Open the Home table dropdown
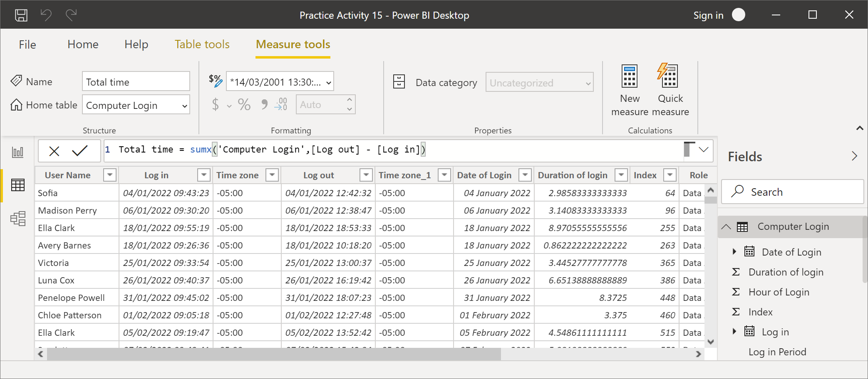 pos(136,105)
